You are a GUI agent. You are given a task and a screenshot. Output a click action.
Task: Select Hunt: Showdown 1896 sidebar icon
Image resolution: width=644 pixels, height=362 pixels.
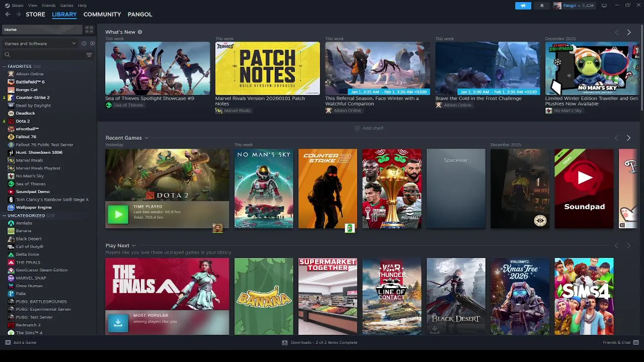(11, 152)
